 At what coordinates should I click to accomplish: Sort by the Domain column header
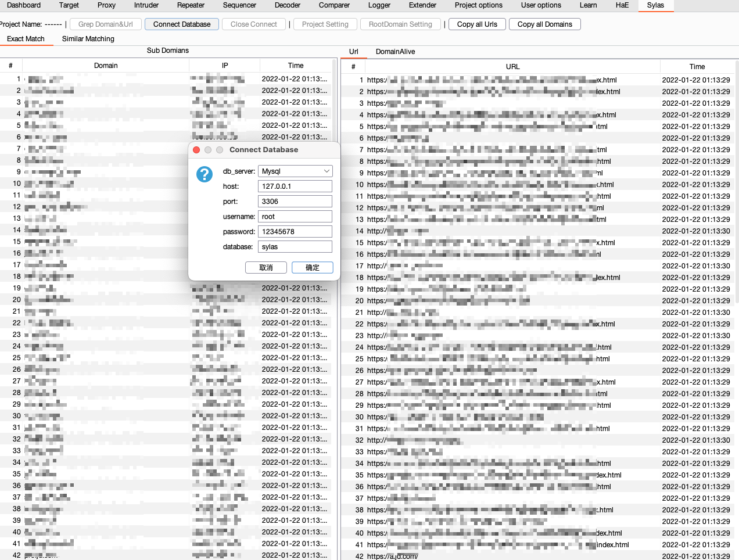click(x=106, y=66)
